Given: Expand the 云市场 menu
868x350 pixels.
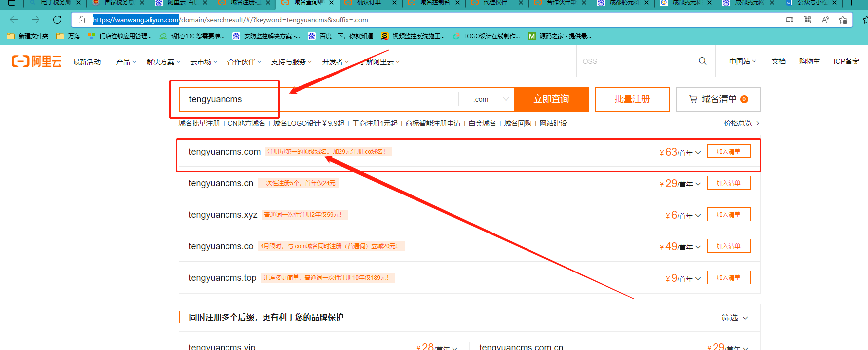Looking at the screenshot, I should point(204,62).
